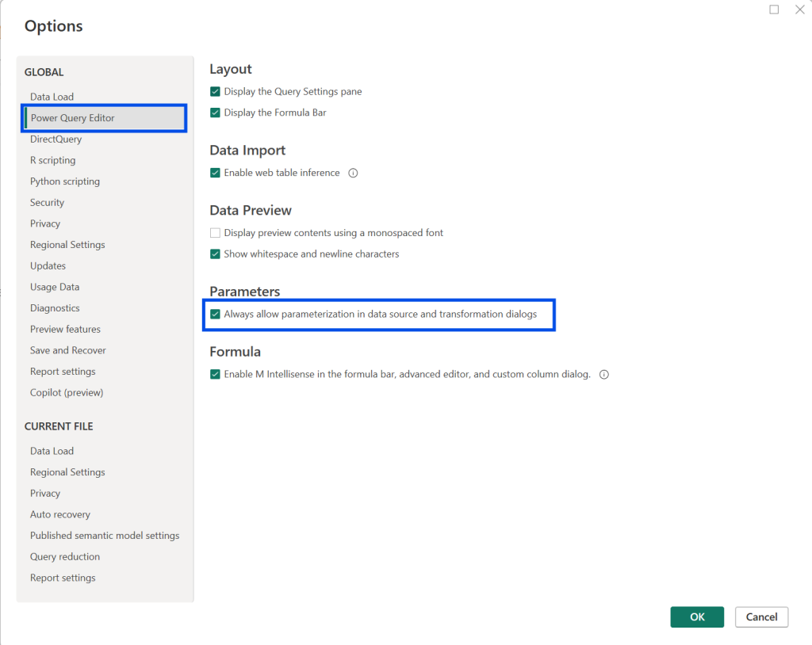Disable Enable web table inference checkbox

(x=215, y=173)
